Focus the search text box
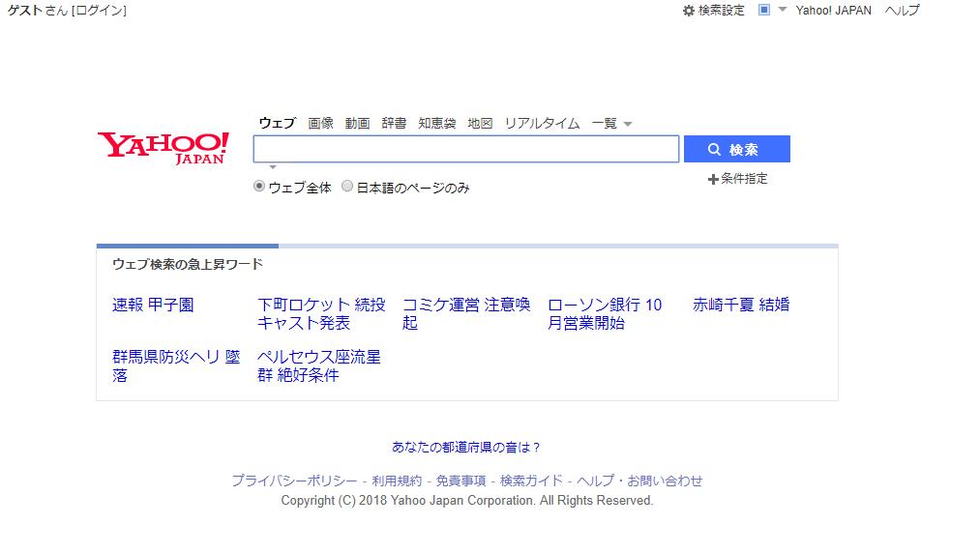Image resolution: width=980 pixels, height=554 pixels. click(465, 149)
